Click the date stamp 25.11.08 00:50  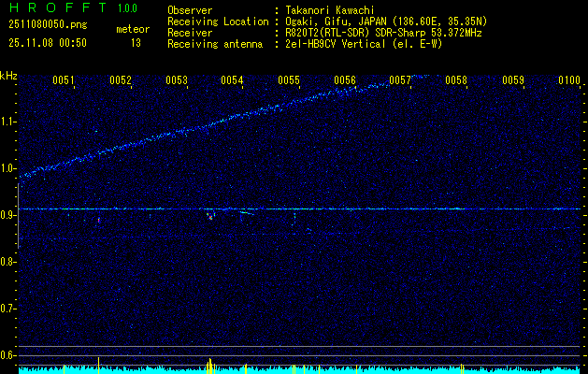48,43
